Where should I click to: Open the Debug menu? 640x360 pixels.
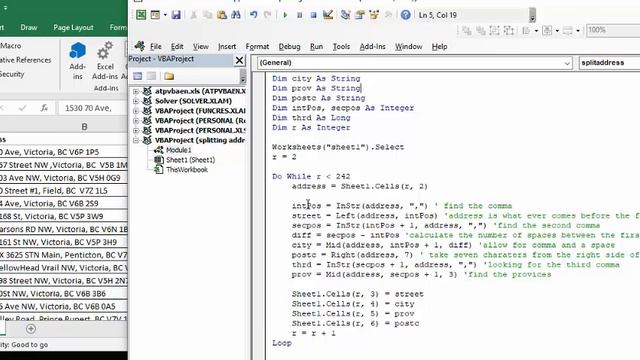[x=289, y=47]
